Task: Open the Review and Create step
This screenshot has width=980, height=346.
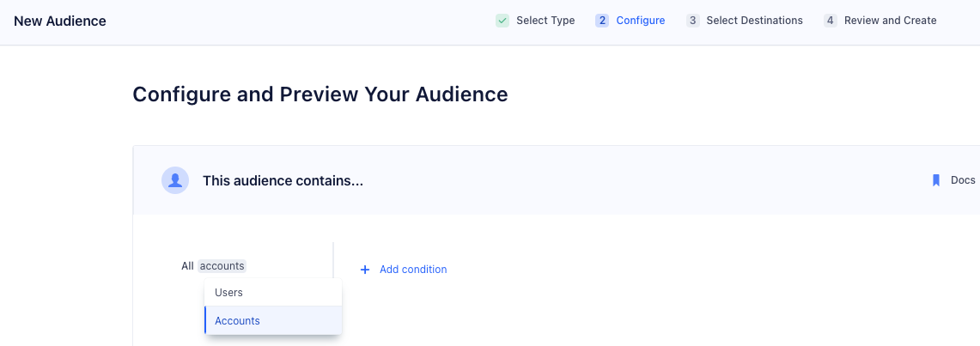Action: tap(890, 21)
